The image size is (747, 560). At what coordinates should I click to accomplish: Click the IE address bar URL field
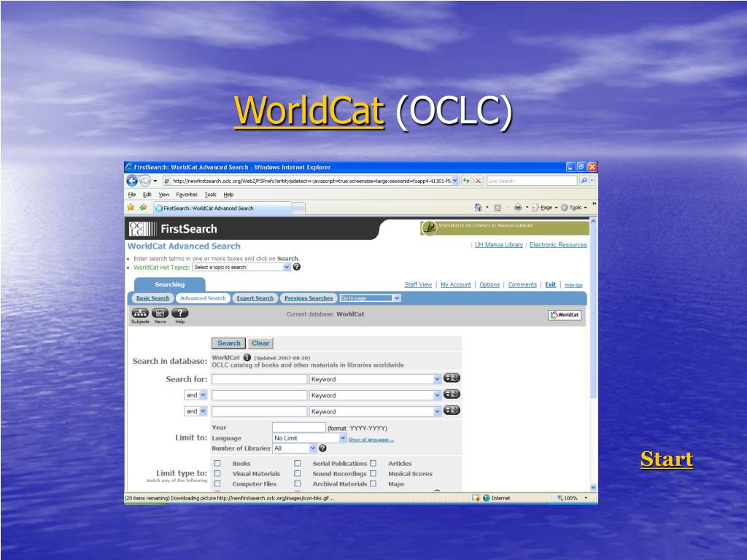(311, 181)
